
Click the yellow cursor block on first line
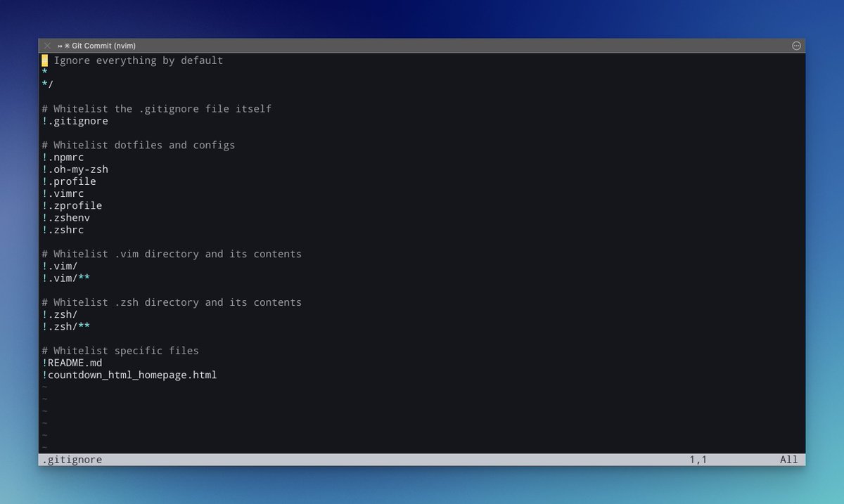pyautogui.click(x=44, y=60)
